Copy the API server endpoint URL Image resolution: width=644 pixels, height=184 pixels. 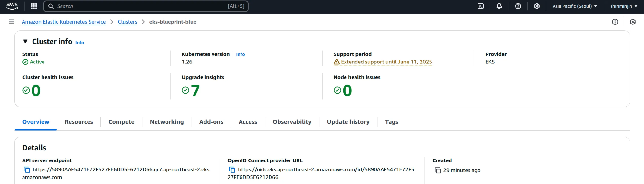pos(27,169)
